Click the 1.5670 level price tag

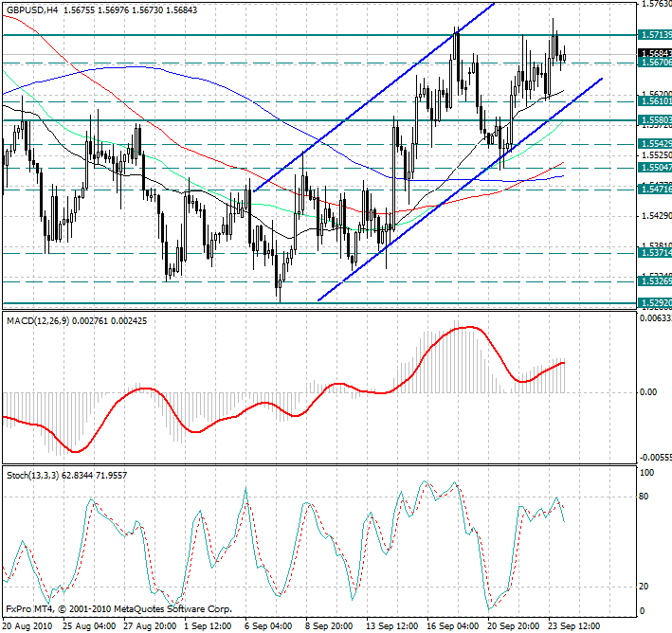[x=655, y=63]
